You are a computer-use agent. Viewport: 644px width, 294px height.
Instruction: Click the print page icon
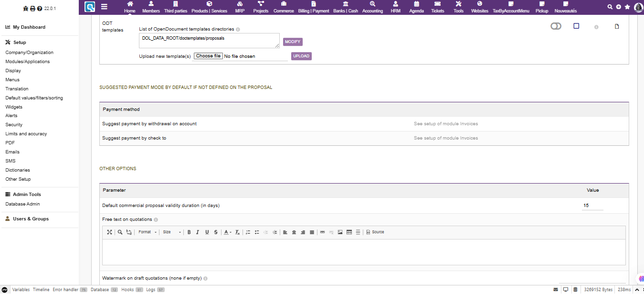click(32, 9)
